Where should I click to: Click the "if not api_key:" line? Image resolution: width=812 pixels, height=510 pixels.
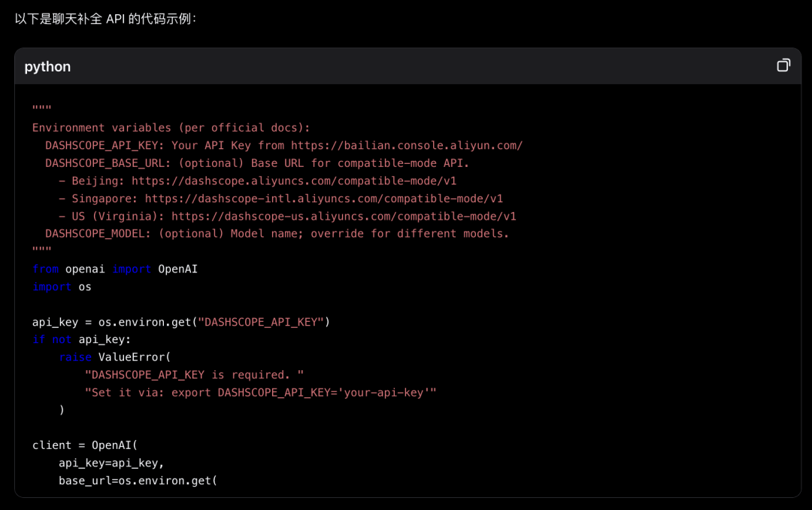pos(81,339)
